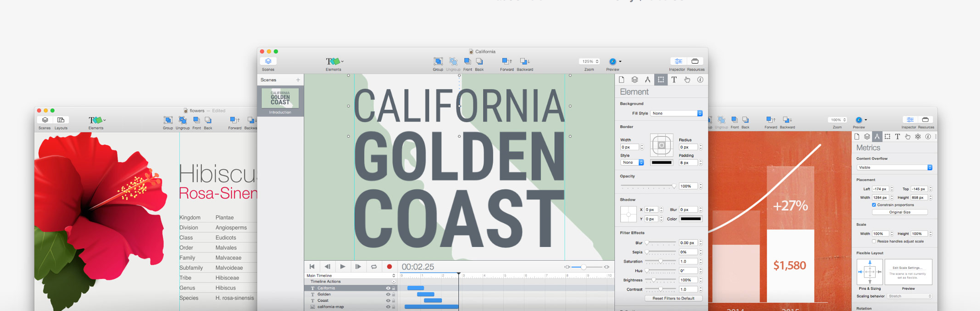980x311 pixels.
Task: Click the Ungroup icon in the flowers window
Action: [x=183, y=120]
